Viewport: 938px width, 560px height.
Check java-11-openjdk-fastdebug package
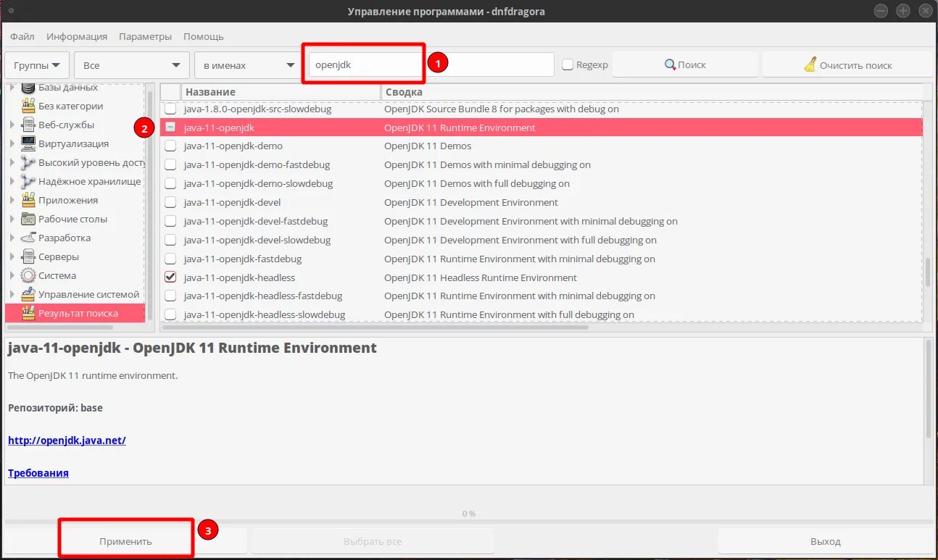pyautogui.click(x=170, y=259)
